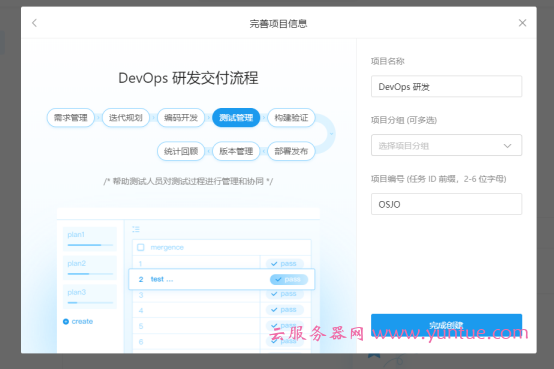
Task: Select the 部署发布 step pill
Action: click(x=291, y=151)
